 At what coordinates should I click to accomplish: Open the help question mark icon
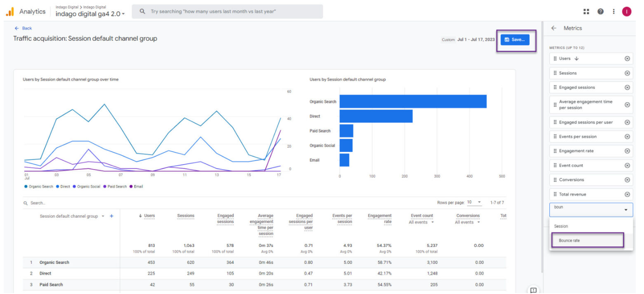(601, 11)
